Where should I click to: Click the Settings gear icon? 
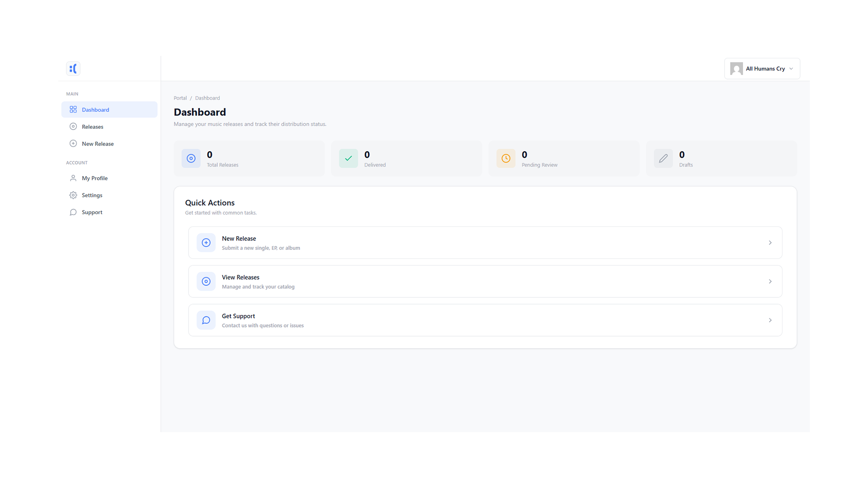pyautogui.click(x=73, y=195)
